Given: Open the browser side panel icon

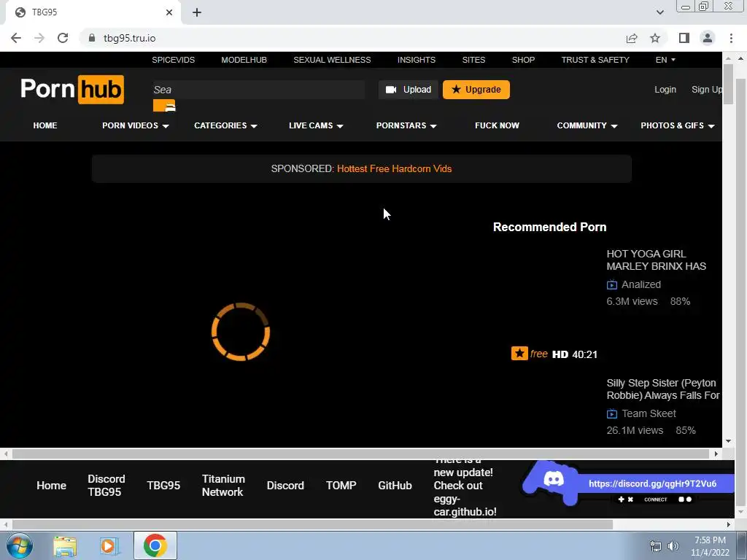Looking at the screenshot, I should click(x=684, y=38).
